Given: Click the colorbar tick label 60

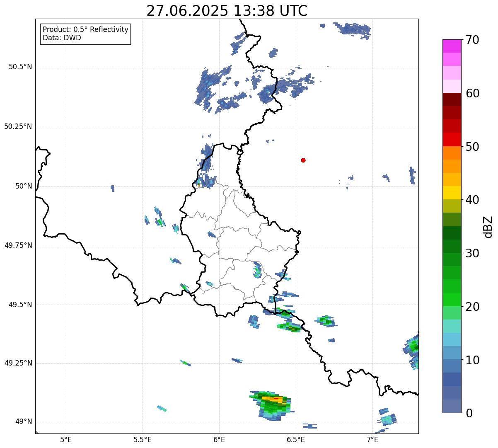Looking at the screenshot, I should (472, 93).
